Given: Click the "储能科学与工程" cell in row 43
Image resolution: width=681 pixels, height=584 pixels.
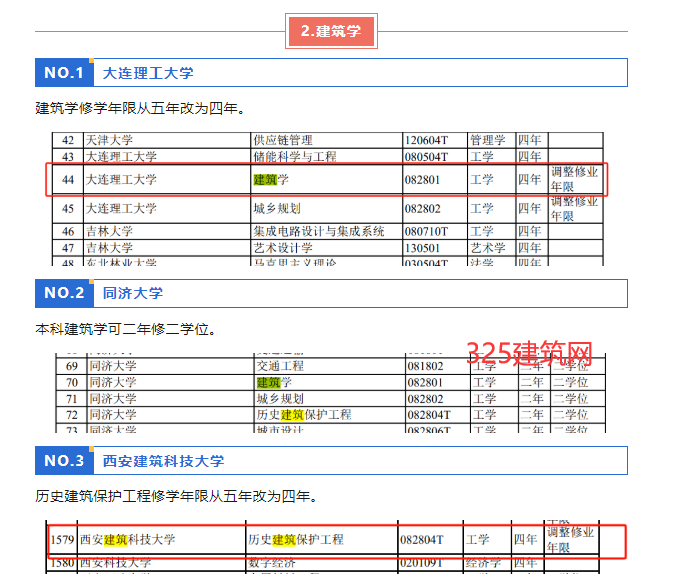Looking at the screenshot, I should click(295, 156).
